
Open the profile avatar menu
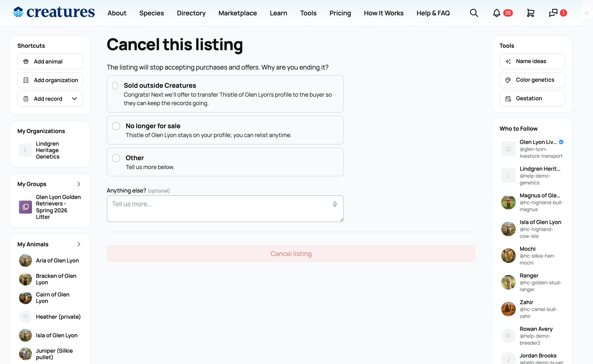tap(586, 13)
